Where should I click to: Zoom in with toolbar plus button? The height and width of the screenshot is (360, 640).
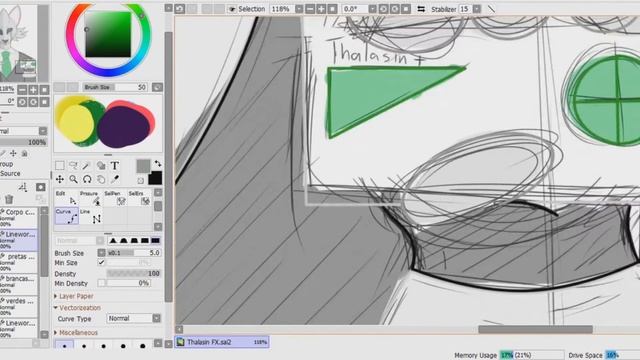point(321,9)
